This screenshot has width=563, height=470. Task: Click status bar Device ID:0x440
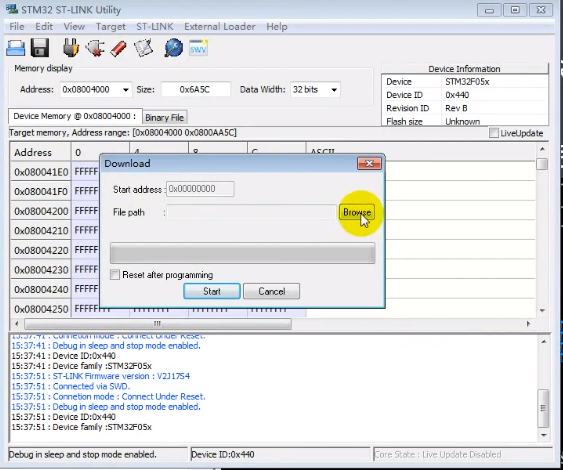click(223, 455)
